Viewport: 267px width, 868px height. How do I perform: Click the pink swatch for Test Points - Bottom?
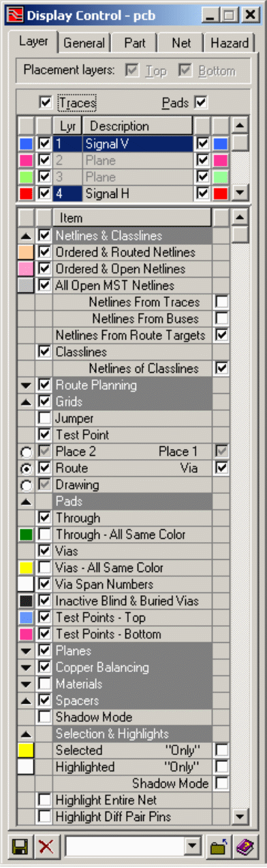(x=26, y=634)
